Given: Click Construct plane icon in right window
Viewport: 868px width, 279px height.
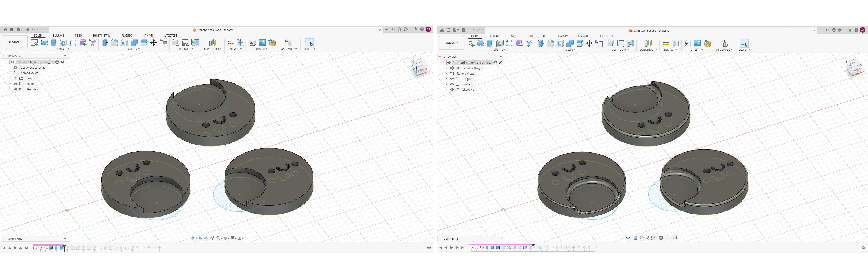Looking at the screenshot, I should pos(648,43).
